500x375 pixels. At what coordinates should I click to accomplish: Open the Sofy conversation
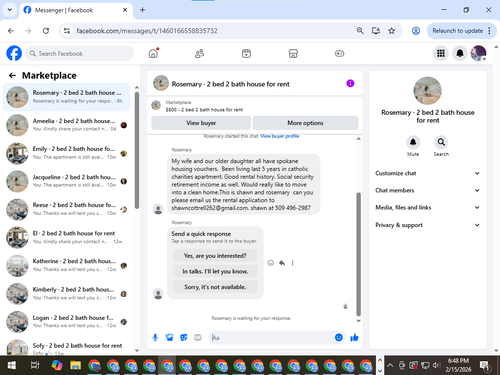pos(67,347)
